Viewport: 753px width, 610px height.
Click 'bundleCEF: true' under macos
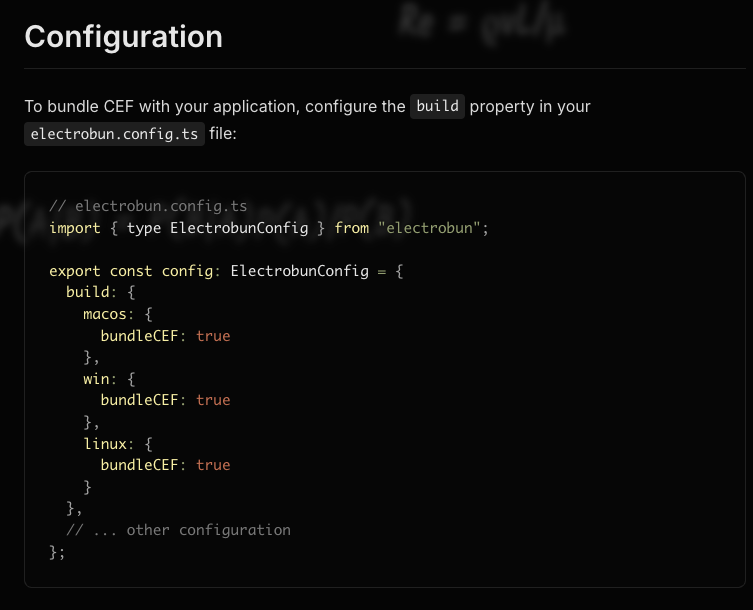[x=165, y=336]
